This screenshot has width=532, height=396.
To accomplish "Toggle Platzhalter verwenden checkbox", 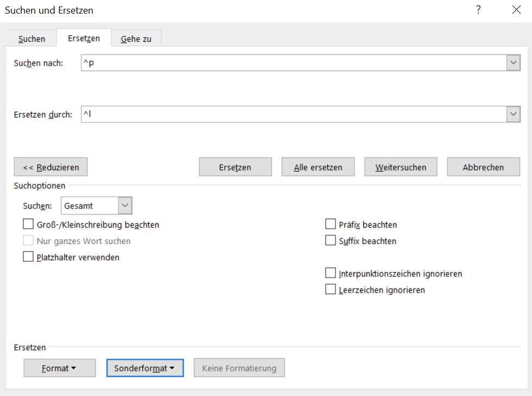I will coord(28,257).
